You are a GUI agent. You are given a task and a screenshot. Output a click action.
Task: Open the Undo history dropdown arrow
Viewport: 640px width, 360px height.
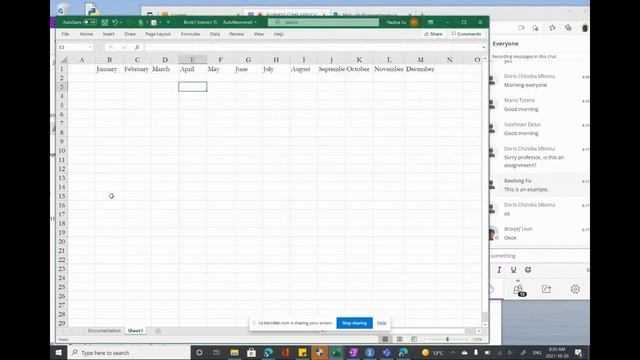pos(121,22)
